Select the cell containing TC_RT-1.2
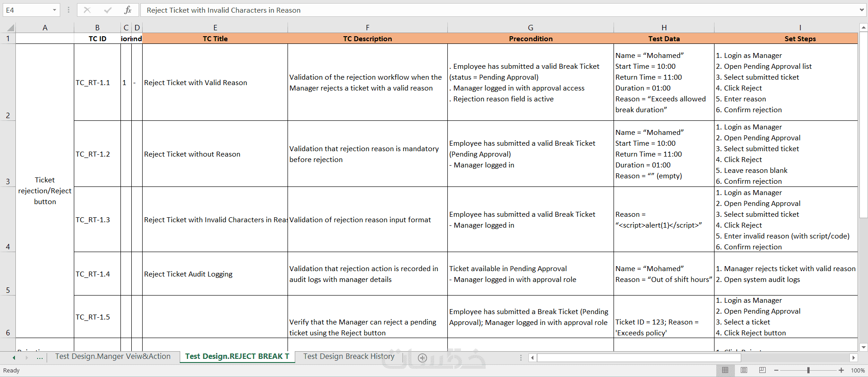Viewport: 868px width, 377px height. (97, 154)
